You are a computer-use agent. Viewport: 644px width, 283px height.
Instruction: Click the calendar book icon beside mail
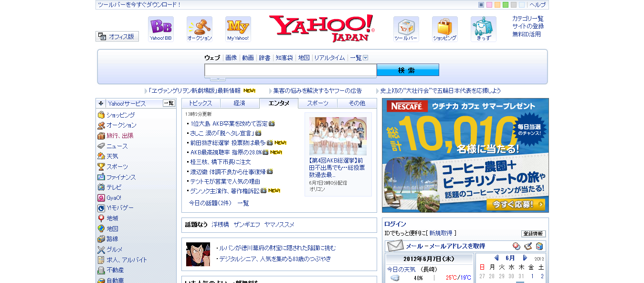point(539,246)
